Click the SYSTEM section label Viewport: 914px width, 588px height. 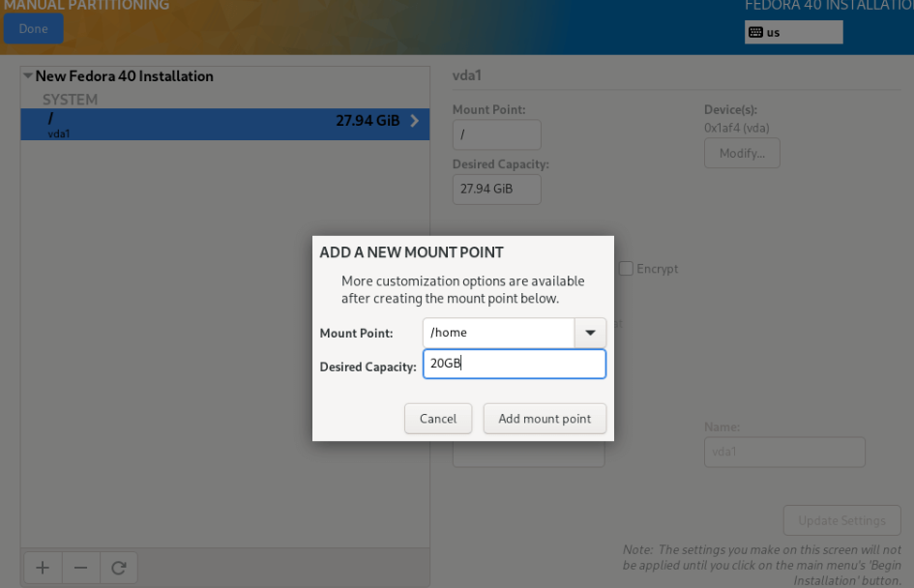pyautogui.click(x=70, y=100)
